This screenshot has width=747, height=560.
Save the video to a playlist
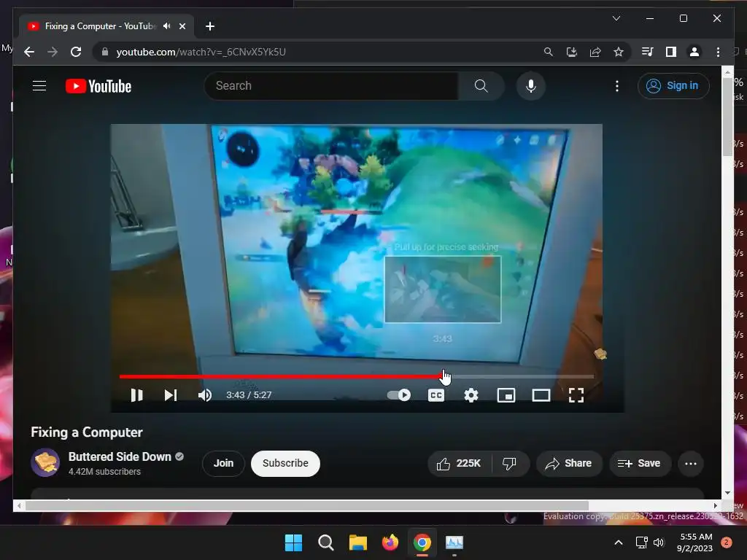click(640, 463)
